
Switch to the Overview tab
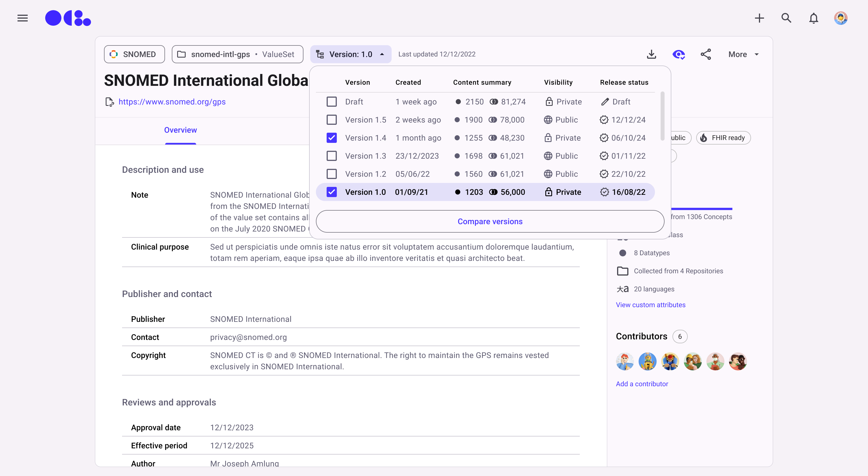[x=180, y=130]
